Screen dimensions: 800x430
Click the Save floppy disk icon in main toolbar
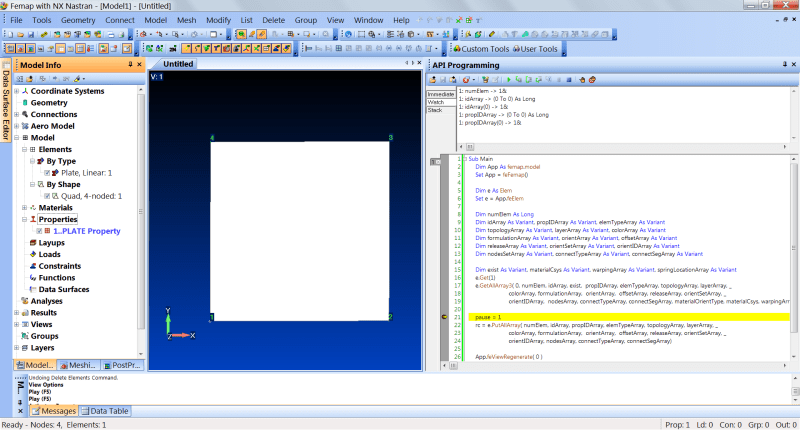click(31, 35)
